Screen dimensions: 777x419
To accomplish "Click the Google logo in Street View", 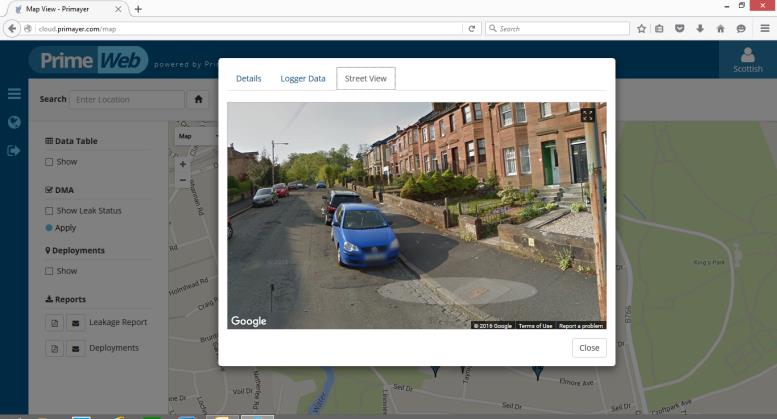I will [249, 321].
